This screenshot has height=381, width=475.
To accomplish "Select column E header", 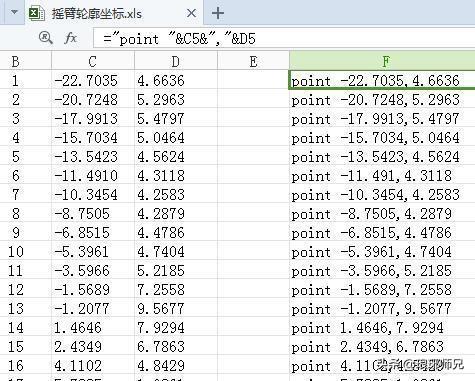I will tap(253, 61).
